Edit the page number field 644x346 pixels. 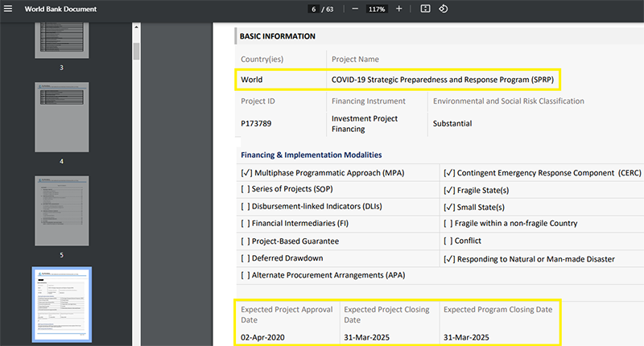point(312,9)
